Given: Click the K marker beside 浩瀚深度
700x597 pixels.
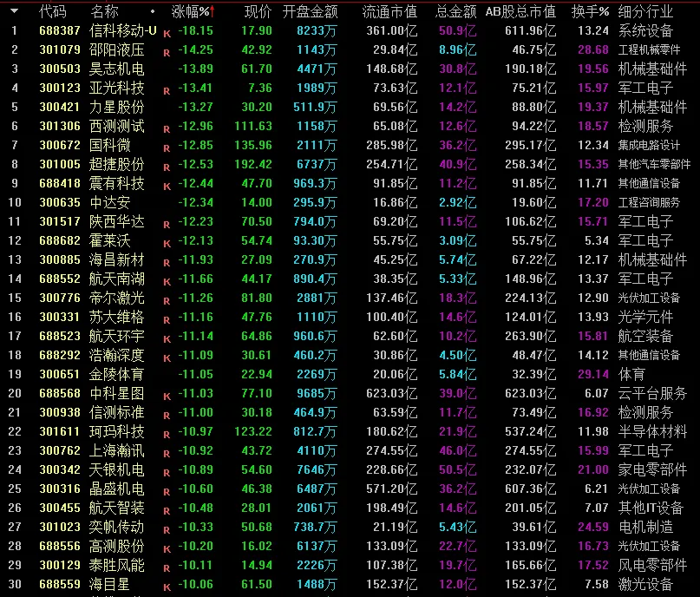Looking at the screenshot, I should pyautogui.click(x=167, y=358).
